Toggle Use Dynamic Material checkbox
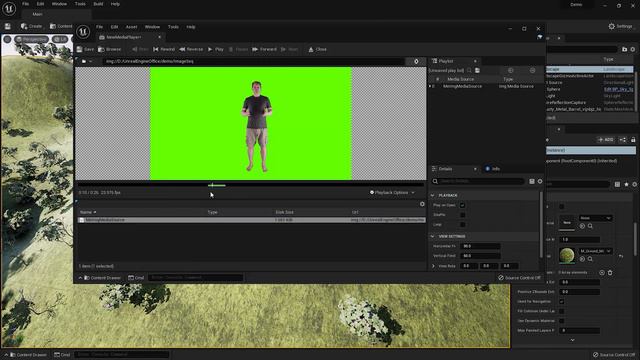This screenshot has width=640, height=360. pyautogui.click(x=562, y=321)
